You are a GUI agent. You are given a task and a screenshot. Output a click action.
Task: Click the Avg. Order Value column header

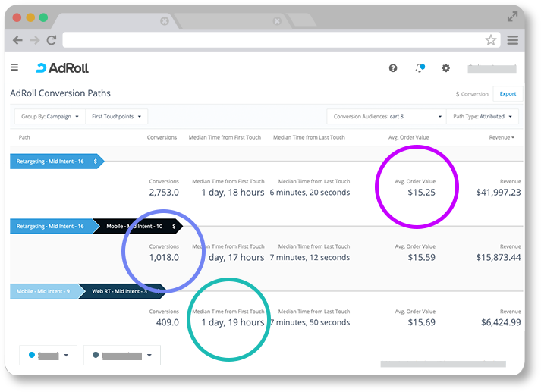[x=408, y=137]
